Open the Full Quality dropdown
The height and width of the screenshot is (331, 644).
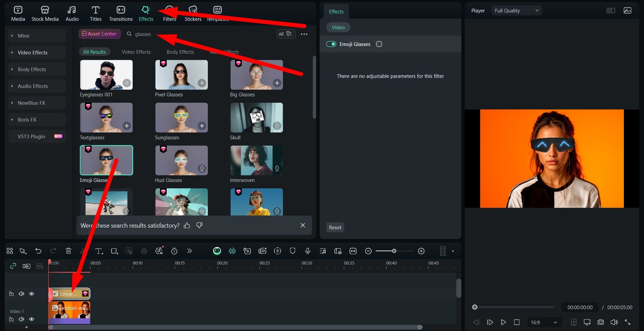pyautogui.click(x=516, y=10)
